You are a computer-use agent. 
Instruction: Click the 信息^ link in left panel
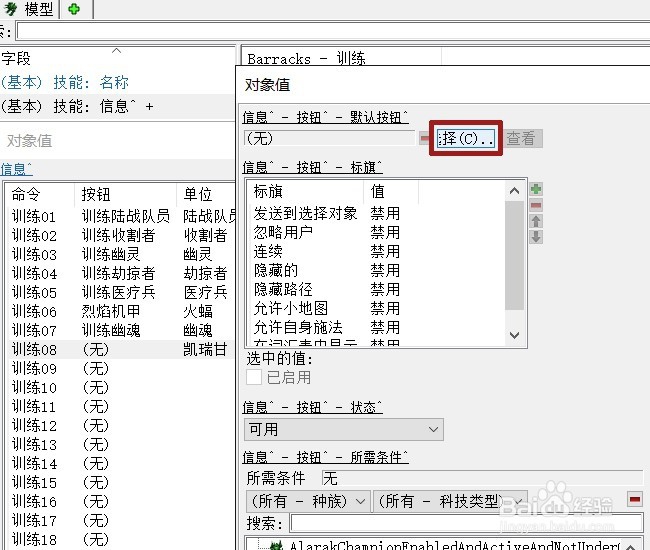[x=16, y=169]
